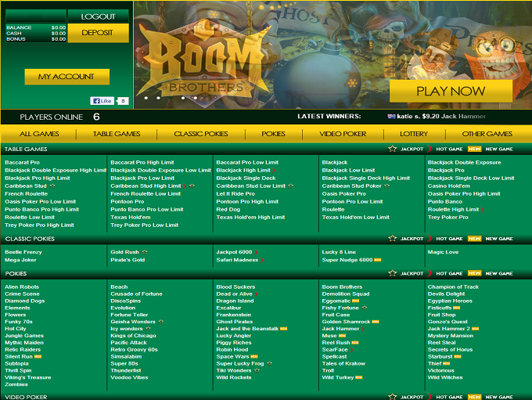Viewport: 532px width, 400px height.
Task: Click the Facebook Like button
Action: tap(102, 101)
